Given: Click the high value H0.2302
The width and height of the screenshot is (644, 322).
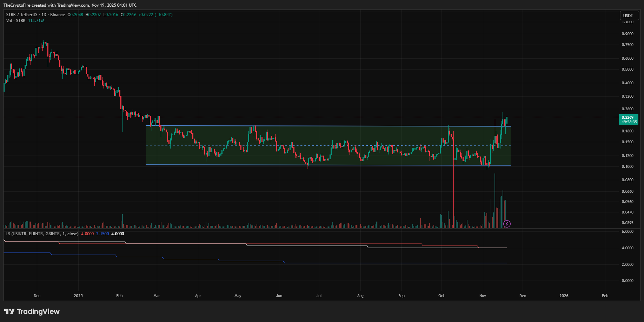Looking at the screenshot, I should tap(93, 15).
